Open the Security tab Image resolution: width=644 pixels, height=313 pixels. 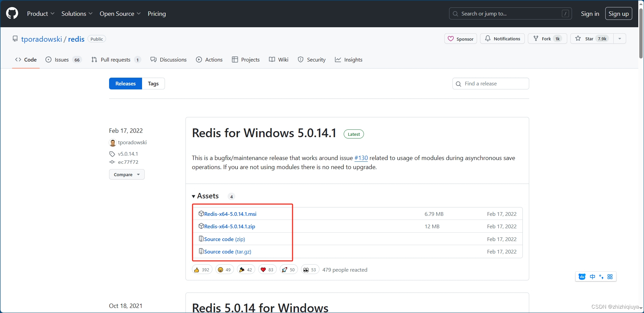click(x=312, y=60)
